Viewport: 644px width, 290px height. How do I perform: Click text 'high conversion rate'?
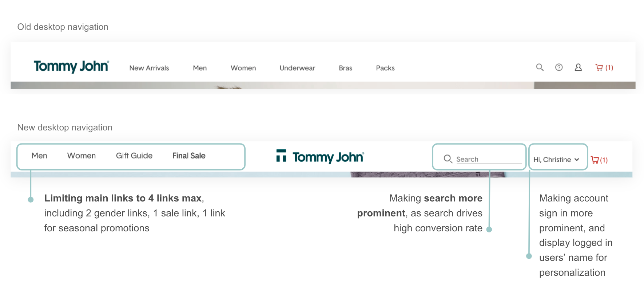point(438,228)
